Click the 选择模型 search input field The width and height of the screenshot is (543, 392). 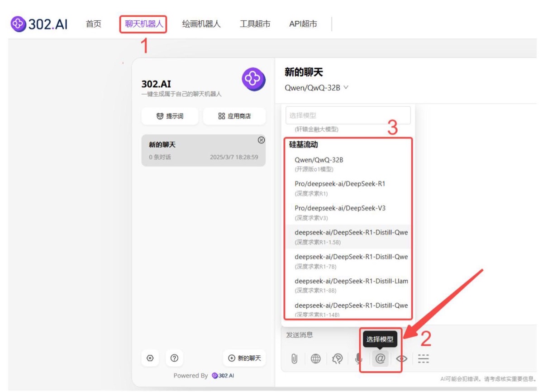tap(348, 115)
